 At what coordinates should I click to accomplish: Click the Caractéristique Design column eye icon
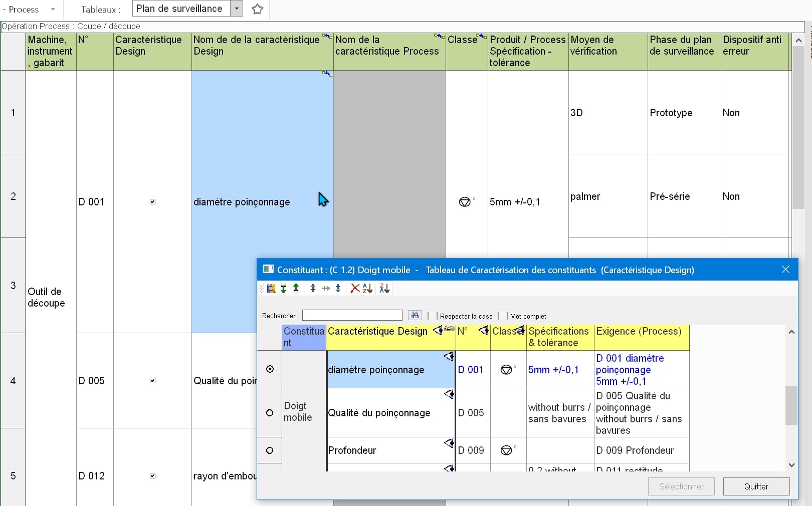pos(438,330)
